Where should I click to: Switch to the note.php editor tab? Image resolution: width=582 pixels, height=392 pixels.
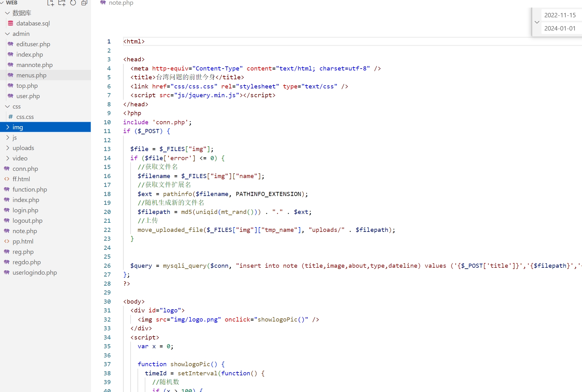pyautogui.click(x=117, y=3)
